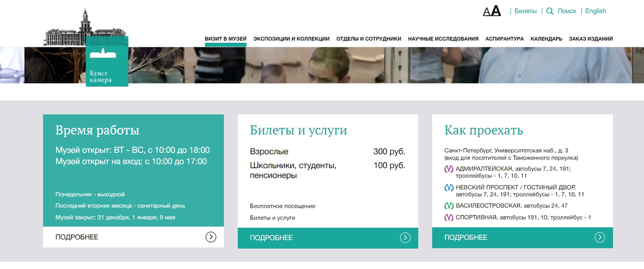
Task: Click the Поиск link in top bar
Action: (x=567, y=11)
